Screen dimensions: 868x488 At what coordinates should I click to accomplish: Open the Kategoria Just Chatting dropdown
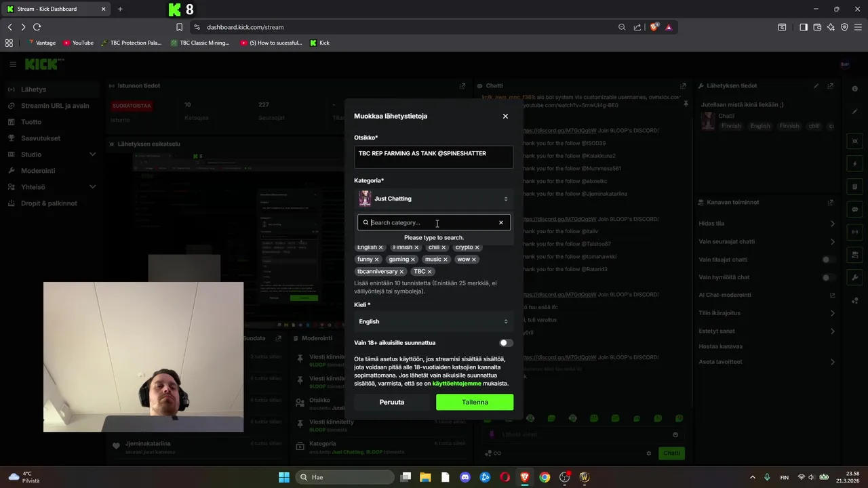[x=433, y=199]
